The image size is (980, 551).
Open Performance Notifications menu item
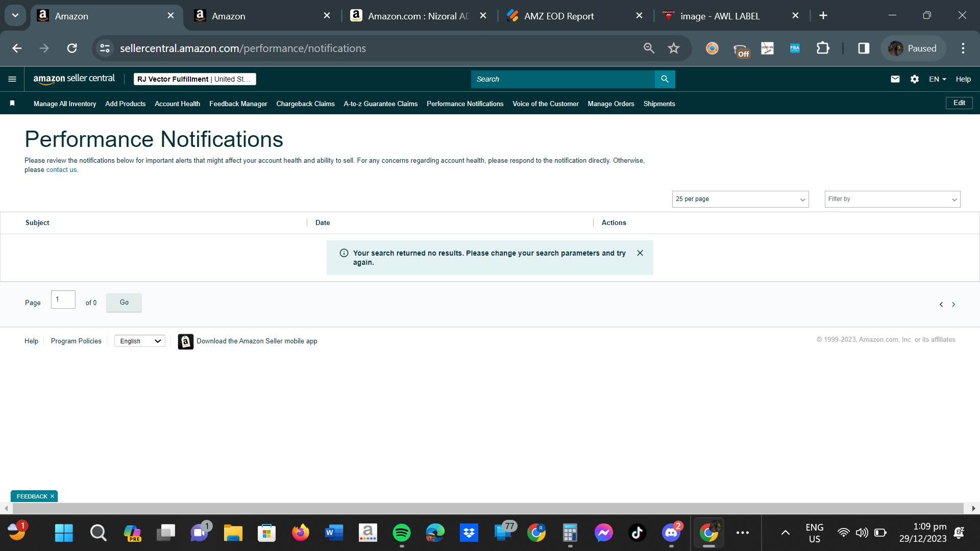tap(465, 104)
